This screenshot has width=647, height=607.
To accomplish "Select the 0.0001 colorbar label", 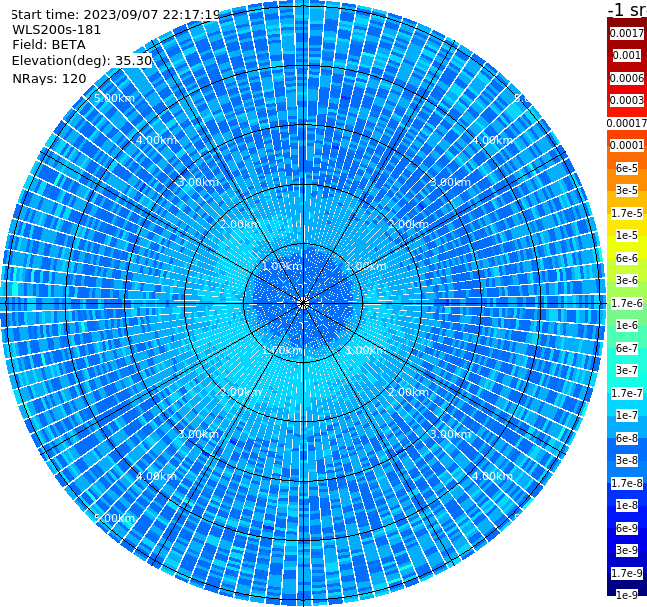I will 627,145.
